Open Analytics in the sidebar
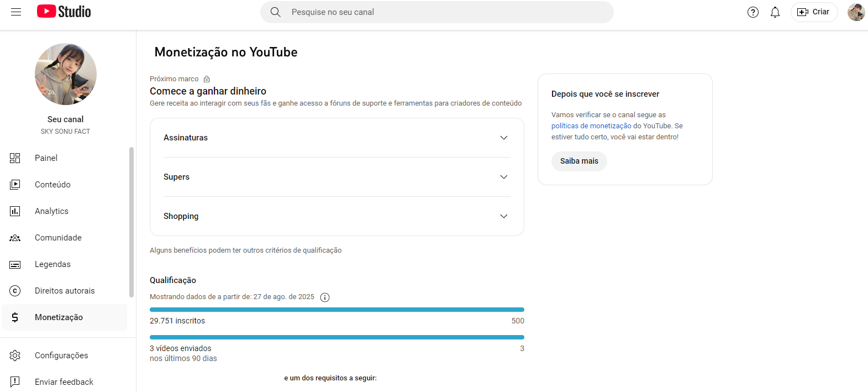 coord(64,211)
